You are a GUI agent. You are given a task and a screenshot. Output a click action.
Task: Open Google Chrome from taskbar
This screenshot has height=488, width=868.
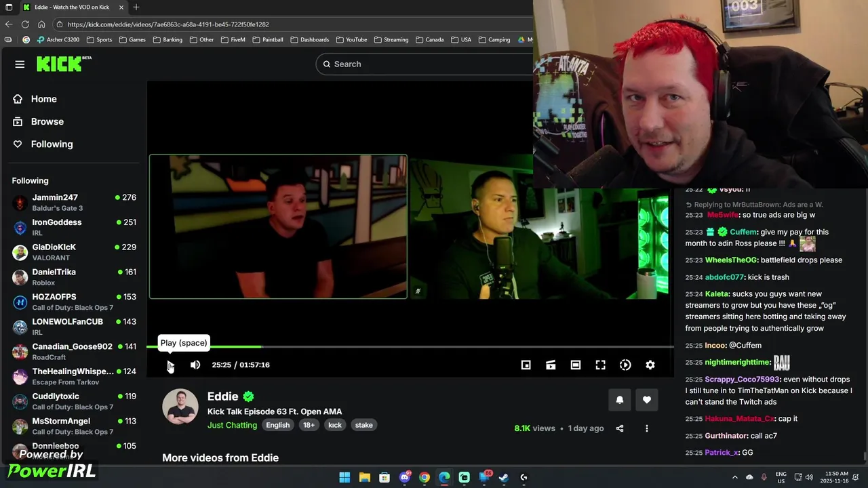click(x=425, y=477)
